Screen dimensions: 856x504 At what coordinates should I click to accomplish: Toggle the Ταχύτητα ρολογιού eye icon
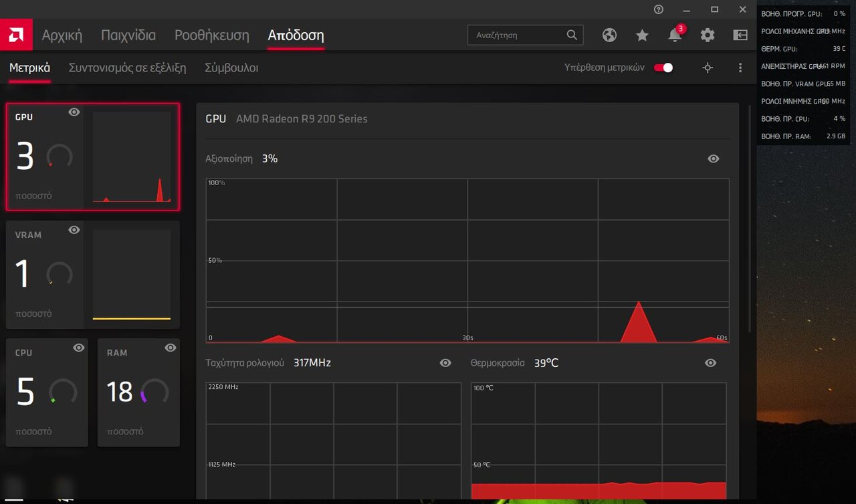445,363
